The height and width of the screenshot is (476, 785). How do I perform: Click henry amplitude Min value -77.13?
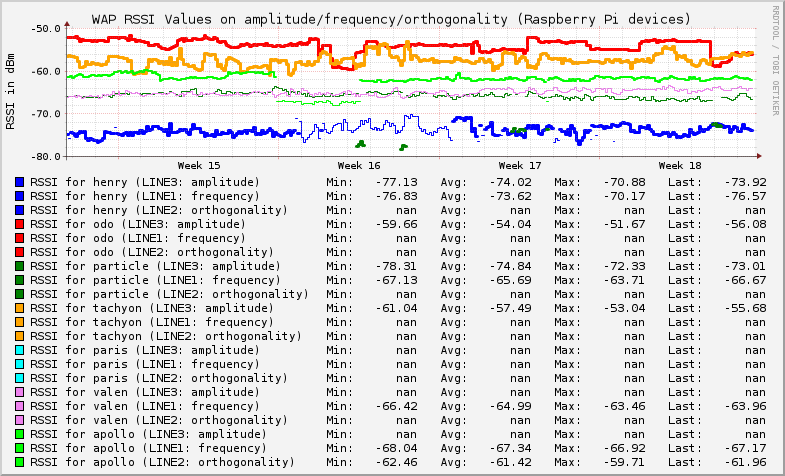(397, 182)
